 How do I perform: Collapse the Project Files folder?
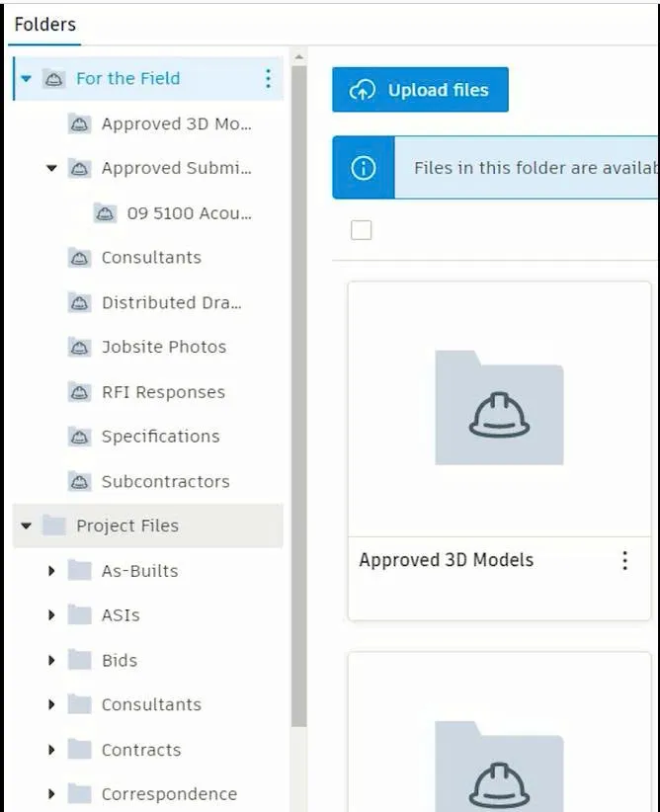pyautogui.click(x=26, y=527)
